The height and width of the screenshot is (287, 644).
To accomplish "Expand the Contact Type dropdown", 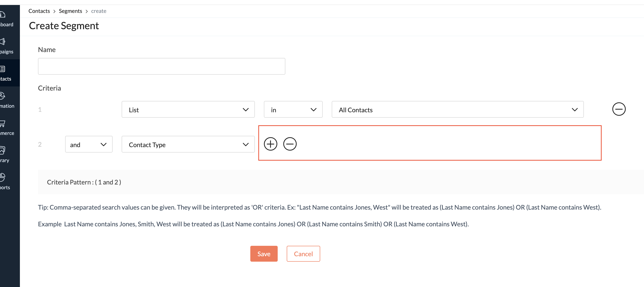I will [188, 144].
